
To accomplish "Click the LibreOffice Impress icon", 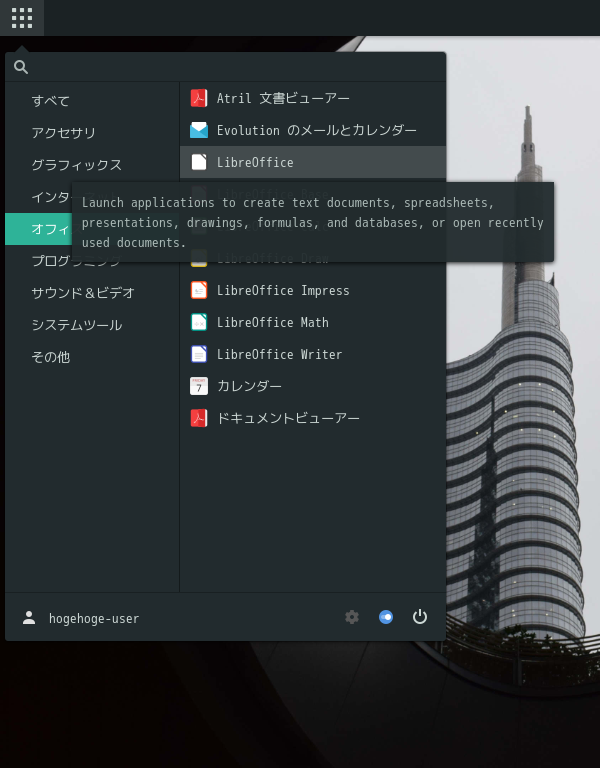I will [199, 290].
